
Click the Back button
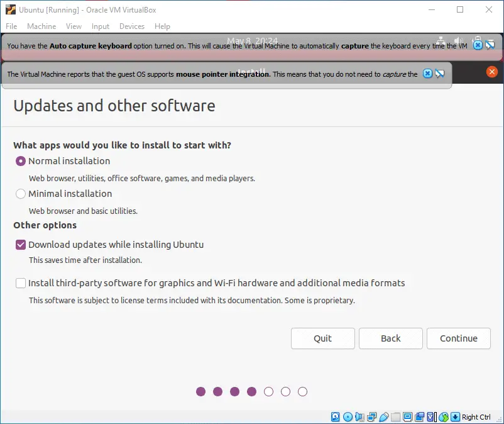tap(390, 338)
